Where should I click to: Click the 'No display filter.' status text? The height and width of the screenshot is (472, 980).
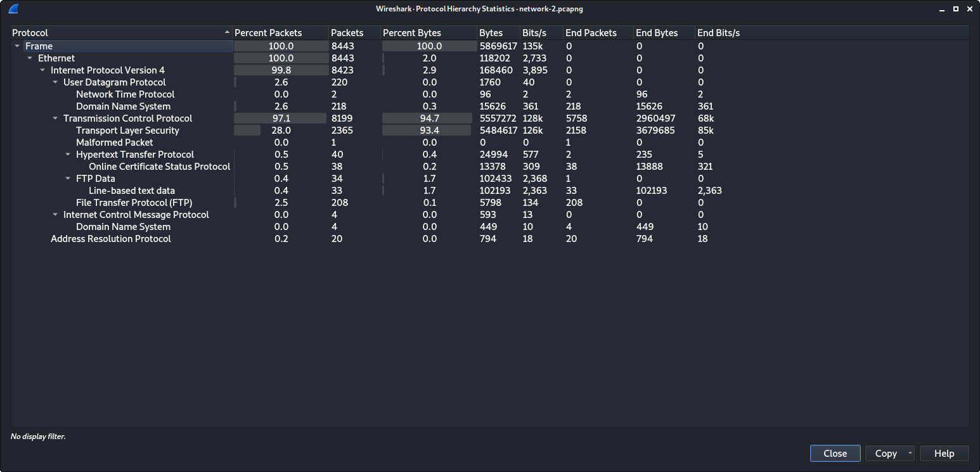pyautogui.click(x=38, y=437)
